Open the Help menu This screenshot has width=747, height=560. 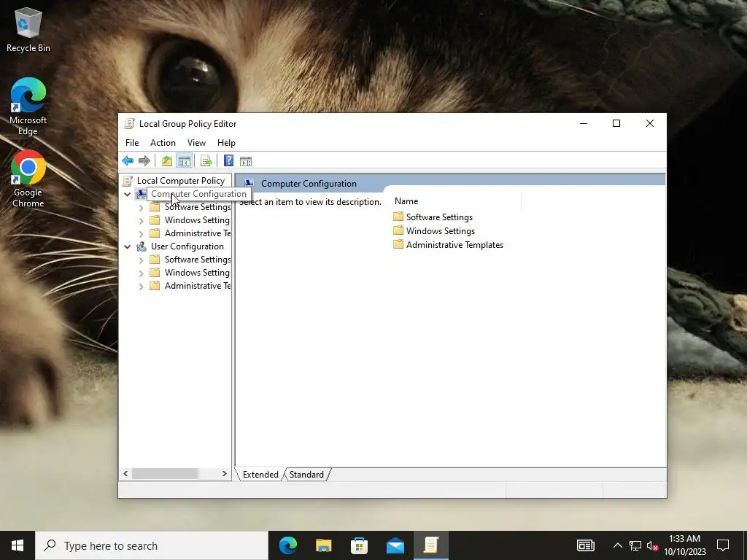point(226,143)
